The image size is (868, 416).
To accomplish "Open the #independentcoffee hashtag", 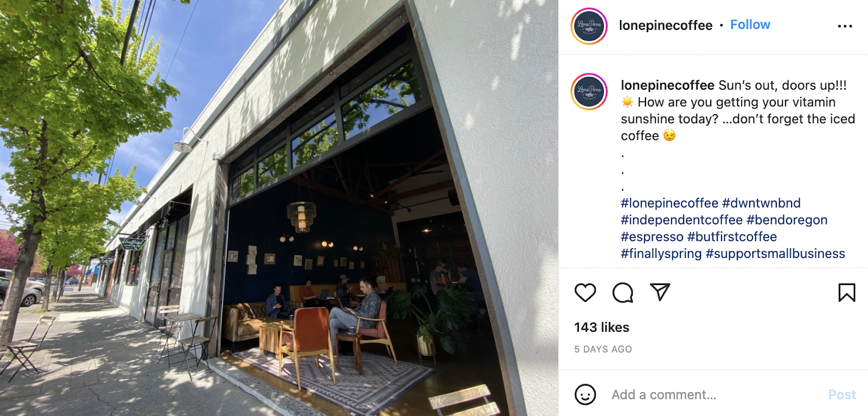I will pyautogui.click(x=681, y=220).
